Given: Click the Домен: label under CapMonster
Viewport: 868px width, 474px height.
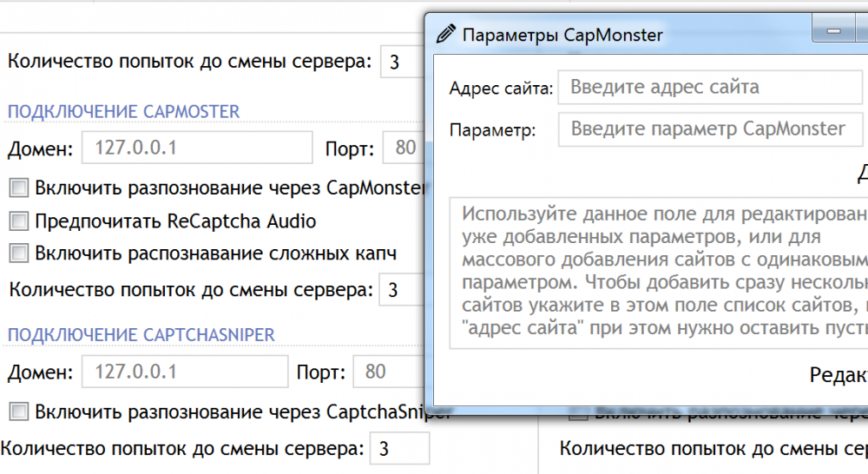Looking at the screenshot, I should coord(41,149).
